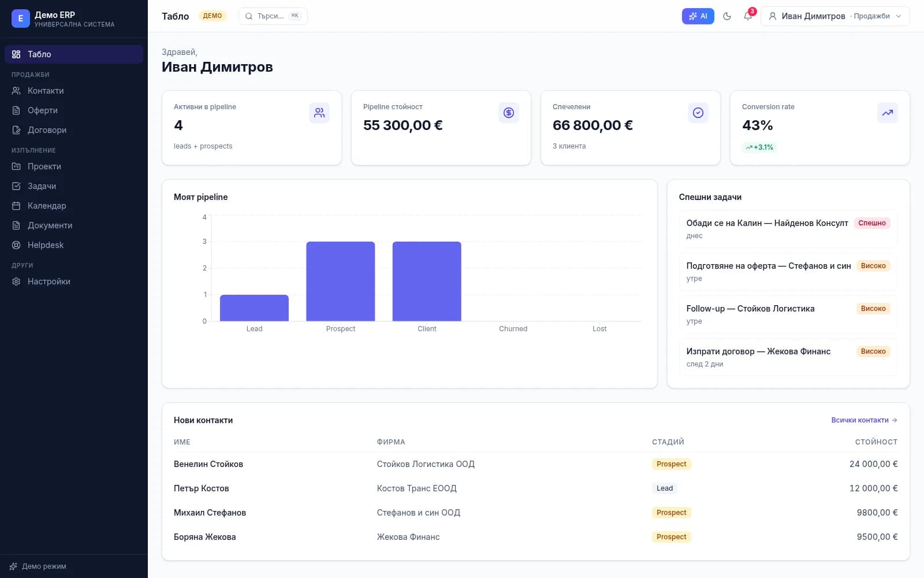Click the СТОЙНОСТ column header
This screenshot has width=924, height=578.
(876, 442)
